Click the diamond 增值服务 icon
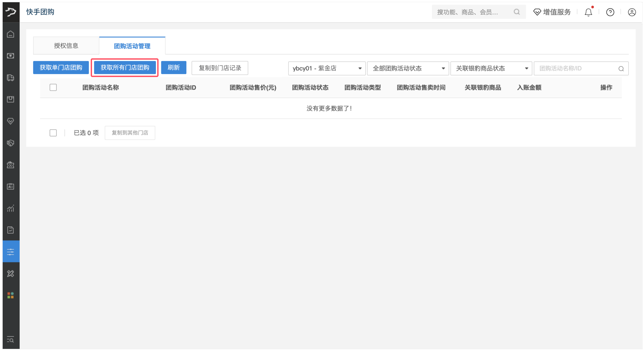Viewport: 644px width, 352px height. pos(537,12)
